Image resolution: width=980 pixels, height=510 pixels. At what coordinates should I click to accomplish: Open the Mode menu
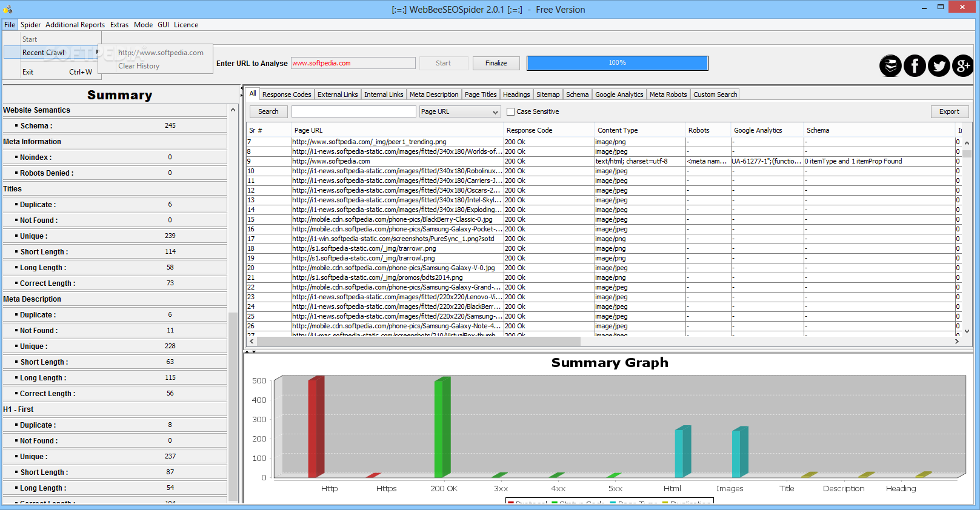coord(144,25)
